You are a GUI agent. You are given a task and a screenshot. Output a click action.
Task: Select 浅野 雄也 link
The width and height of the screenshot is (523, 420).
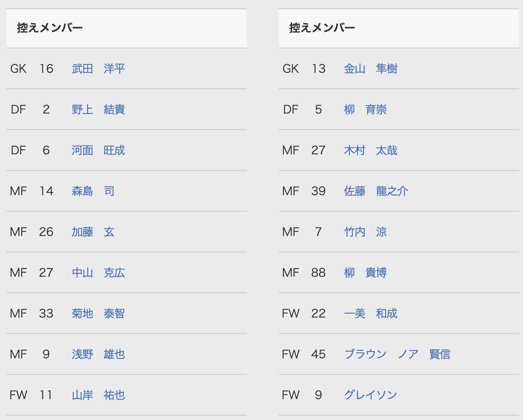[x=99, y=354]
